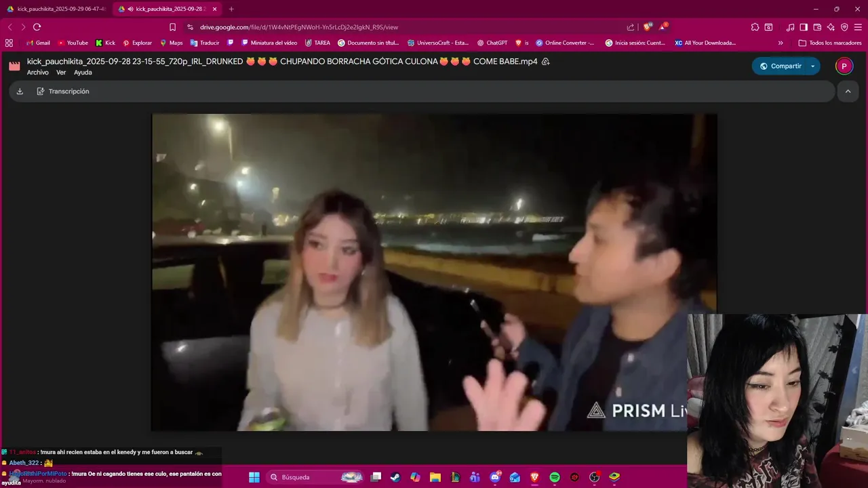Click the Búsqueda taskbar search box

click(x=316, y=477)
